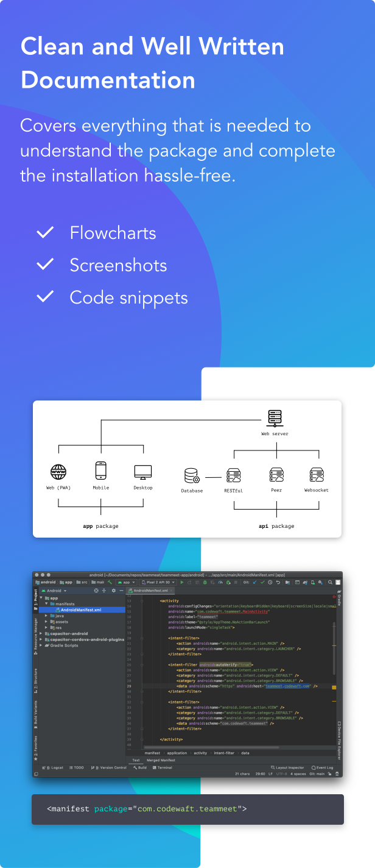Viewport: 375px width, 868px height.
Task: Open the Android project view dropdown
Action: coord(54,591)
